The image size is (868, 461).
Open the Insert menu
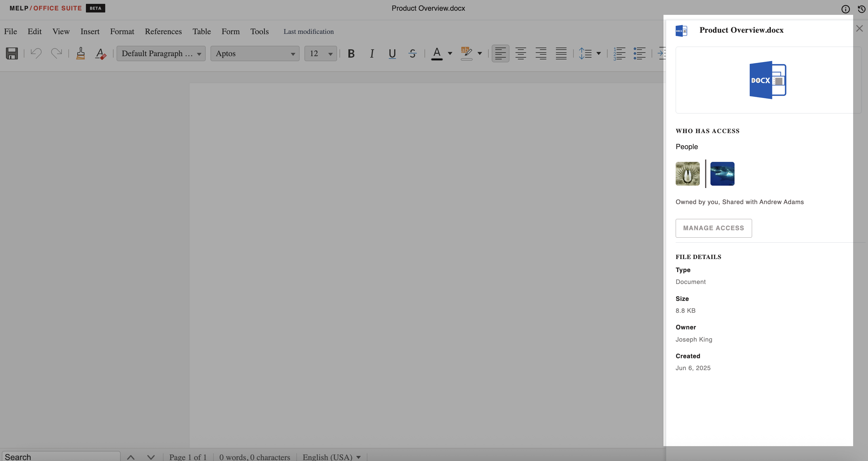[x=90, y=31]
